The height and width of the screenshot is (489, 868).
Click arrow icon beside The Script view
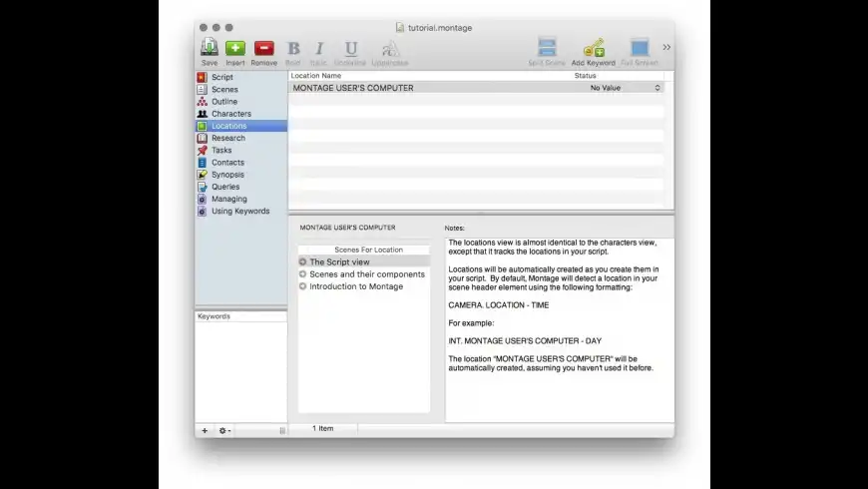(x=303, y=261)
